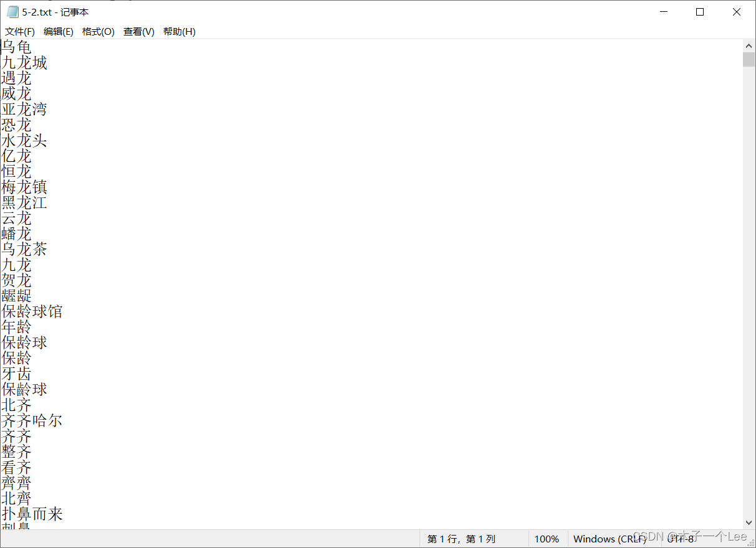The width and height of the screenshot is (756, 548).
Task: Click the line '云龙'
Action: [x=16, y=218]
